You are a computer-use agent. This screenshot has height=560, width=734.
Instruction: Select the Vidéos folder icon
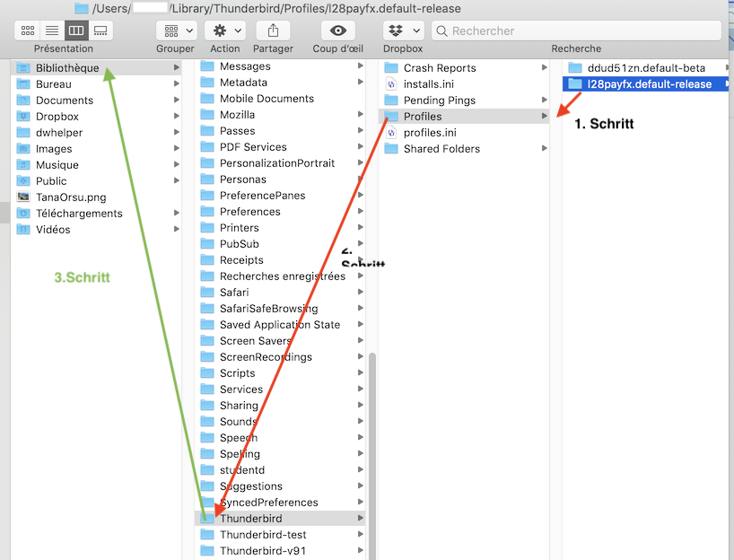[23, 230]
